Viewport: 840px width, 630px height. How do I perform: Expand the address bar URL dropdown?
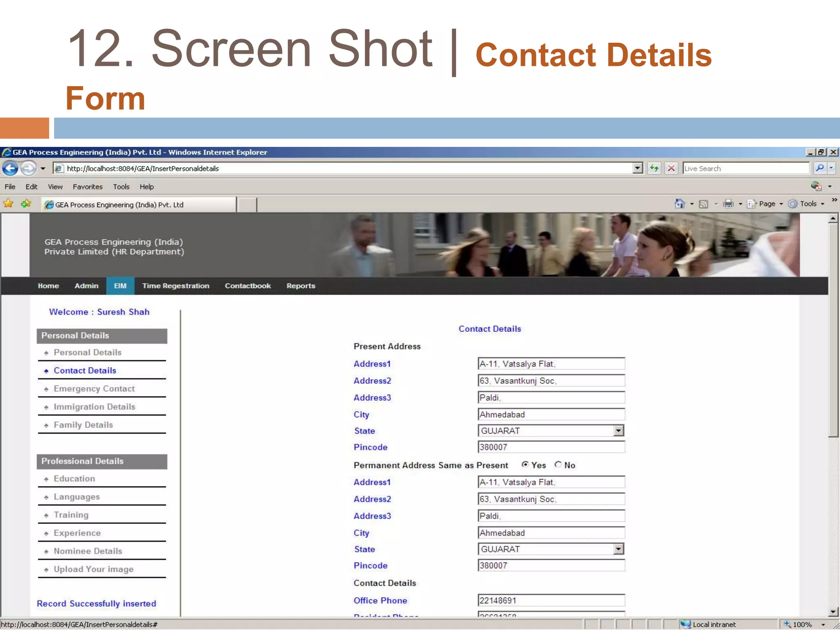[x=637, y=168]
